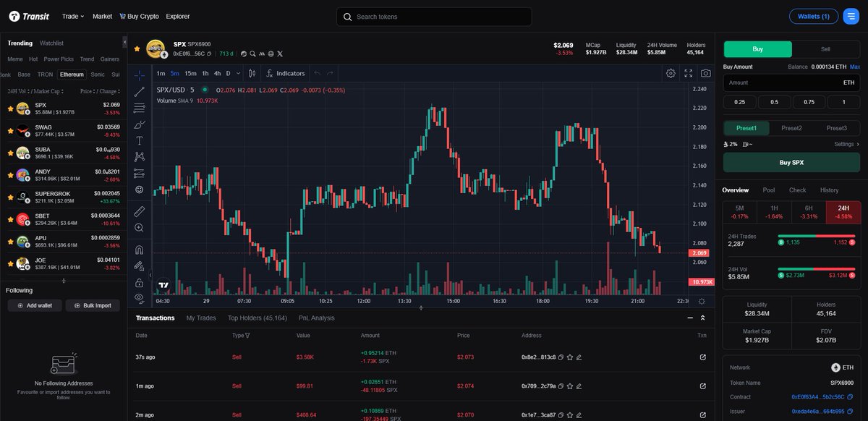The width and height of the screenshot is (868, 421).
Task: Open the ANDY token row
Action: click(64, 174)
